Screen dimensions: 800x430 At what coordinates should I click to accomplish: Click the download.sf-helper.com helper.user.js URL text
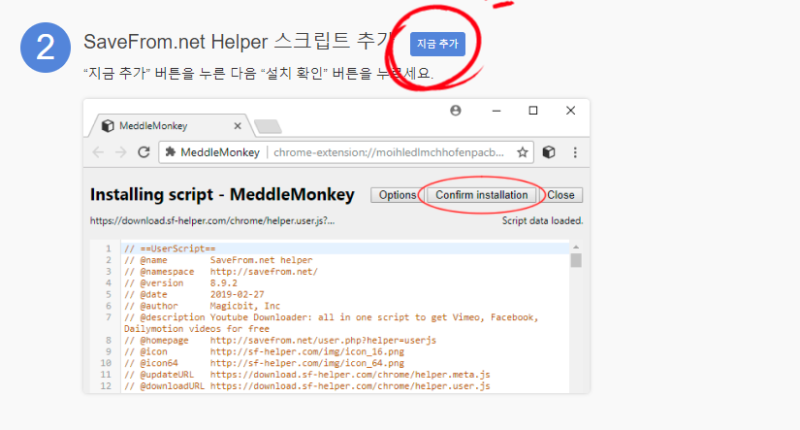tap(212, 221)
